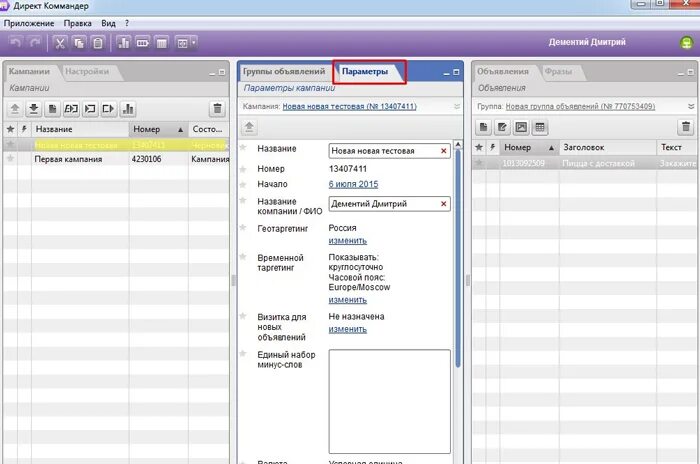This screenshot has width=700, height=464.
Task: Click the image icon in Объявления toolbar
Action: (x=521, y=127)
